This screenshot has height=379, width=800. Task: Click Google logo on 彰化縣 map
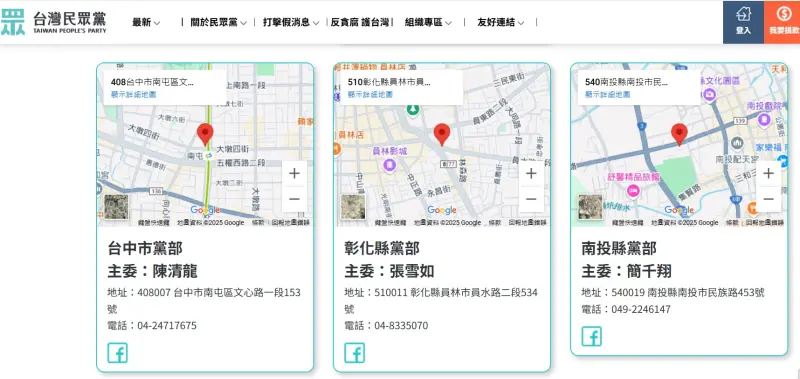[442, 210]
